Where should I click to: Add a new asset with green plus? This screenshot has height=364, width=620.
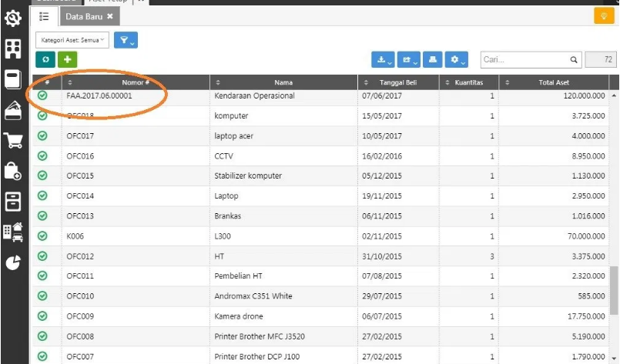click(x=68, y=59)
